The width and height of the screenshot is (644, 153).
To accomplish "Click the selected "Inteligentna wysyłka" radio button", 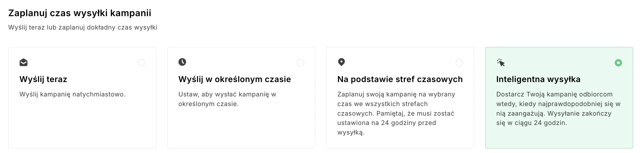I will (618, 63).
